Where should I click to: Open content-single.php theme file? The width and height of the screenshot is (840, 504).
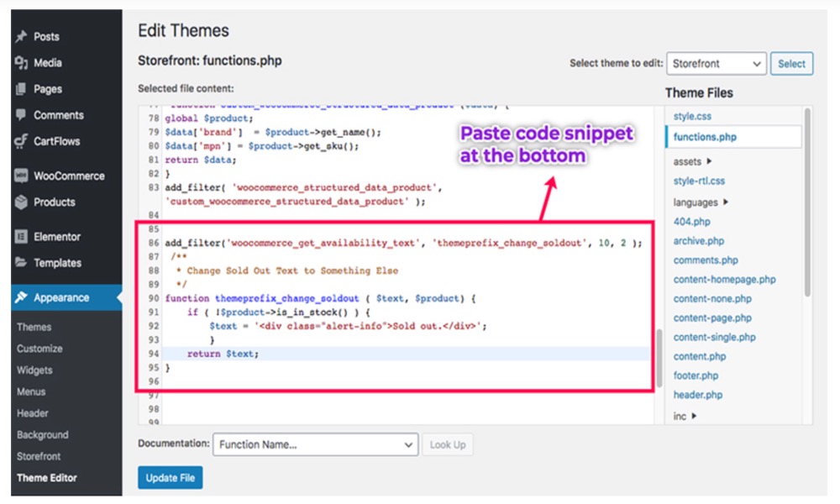(715, 338)
